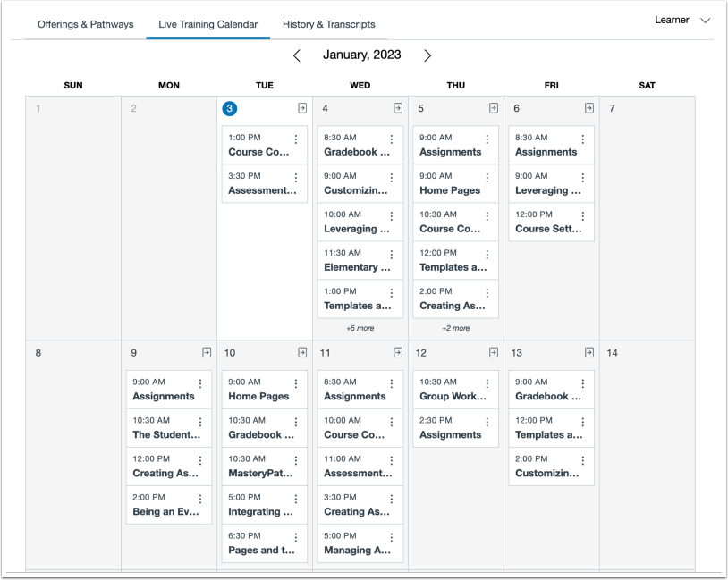This screenshot has height=580, width=728.
Task: Go to previous month arrow
Action: pyautogui.click(x=297, y=55)
